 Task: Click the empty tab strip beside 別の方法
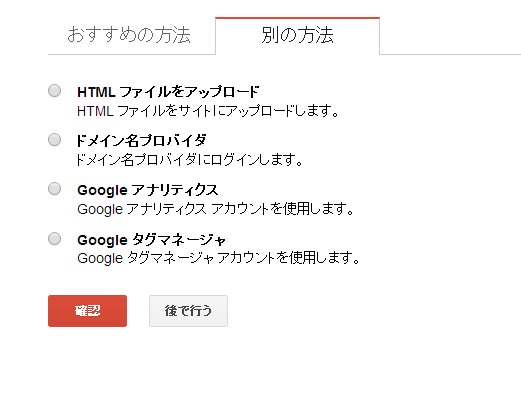coord(450,35)
